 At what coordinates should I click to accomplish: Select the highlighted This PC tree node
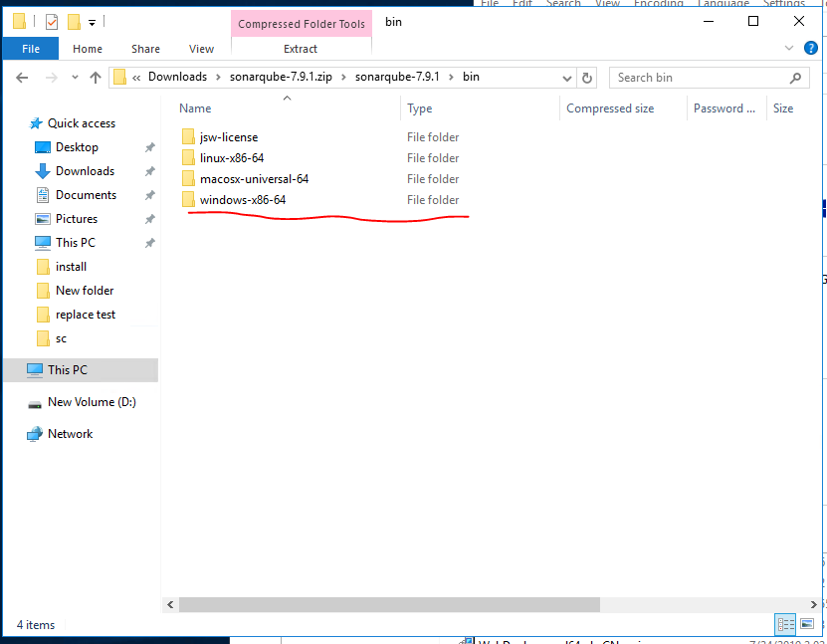click(81, 369)
